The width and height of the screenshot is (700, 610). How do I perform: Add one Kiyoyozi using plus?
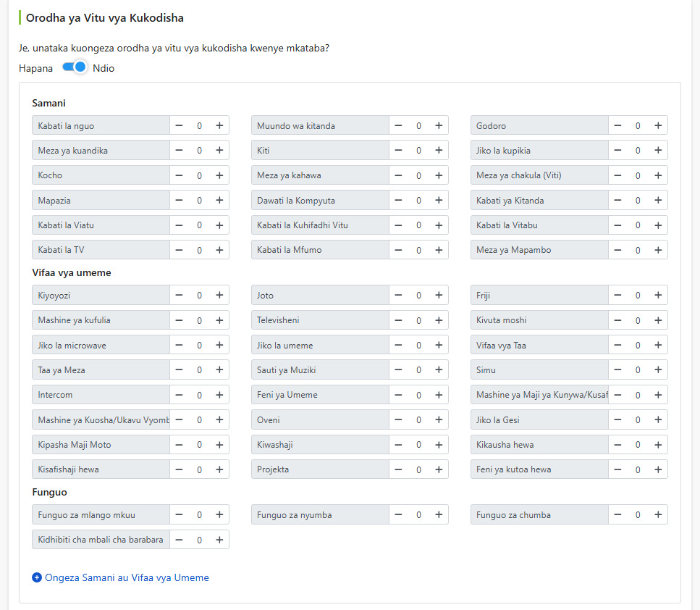tap(219, 295)
